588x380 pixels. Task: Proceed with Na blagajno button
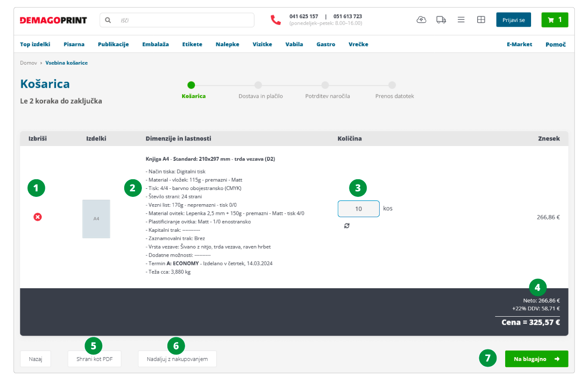click(536, 359)
